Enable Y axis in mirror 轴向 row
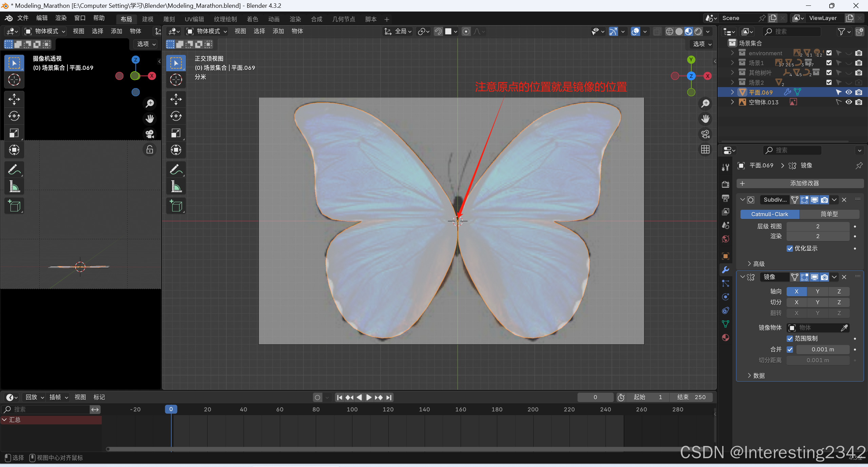 tap(817, 291)
